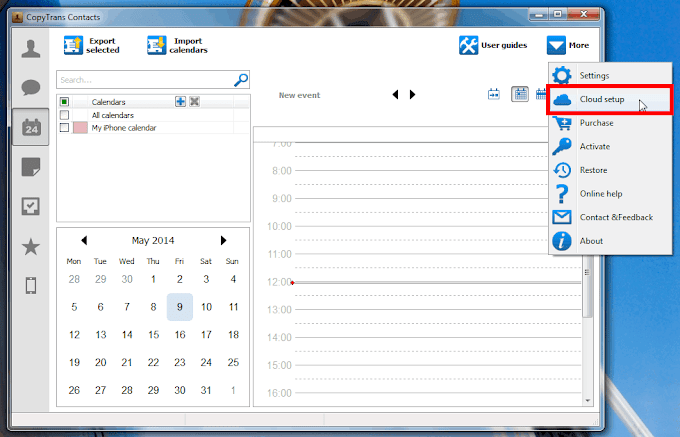680x437 pixels.
Task: Click the All calendars row label
Action: pyautogui.click(x=113, y=115)
